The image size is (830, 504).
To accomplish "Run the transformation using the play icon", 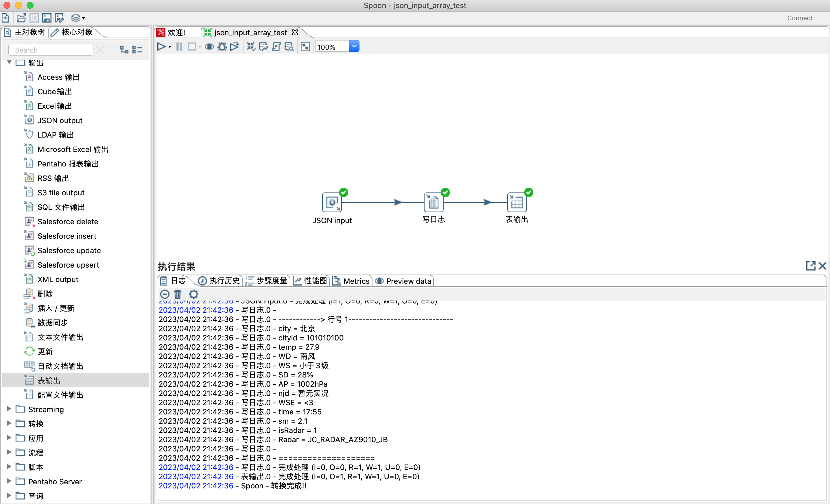I will [x=161, y=47].
